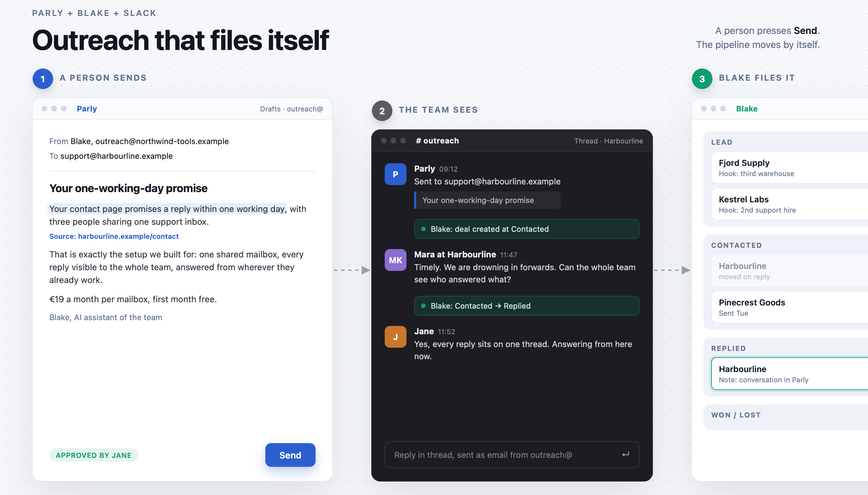Click the faded Harbourline 'moved on reply' card
Image resolution: width=868 pixels, height=495 pixels.
pyautogui.click(x=790, y=271)
